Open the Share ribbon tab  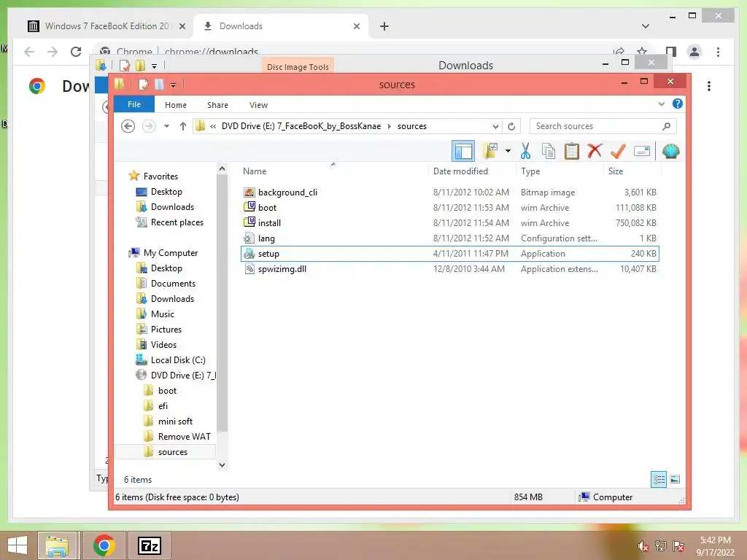tap(217, 105)
